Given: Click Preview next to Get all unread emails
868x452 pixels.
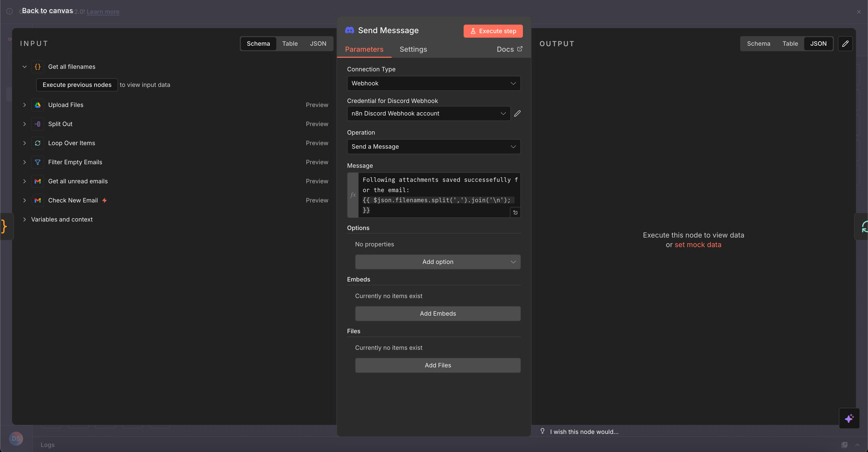Looking at the screenshot, I should pyautogui.click(x=317, y=181).
